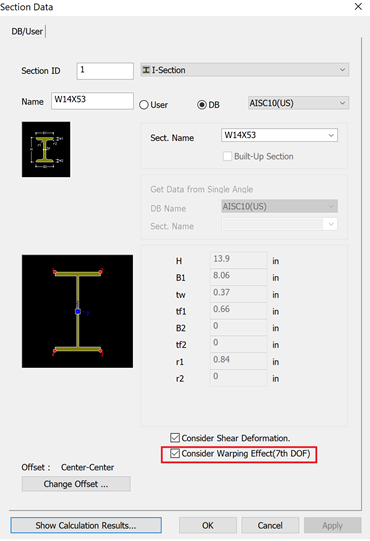
Task: Click the 'Offset :' label
Action: click(x=36, y=467)
